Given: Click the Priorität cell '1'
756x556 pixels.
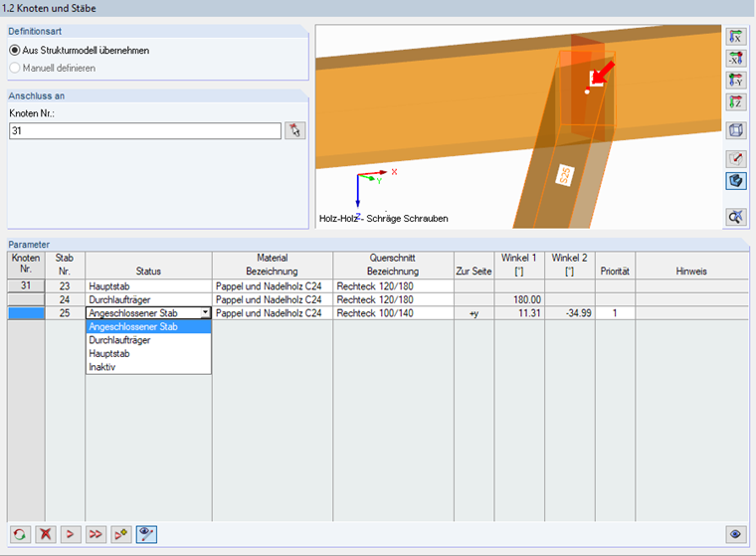Looking at the screenshot, I should click(x=615, y=313).
